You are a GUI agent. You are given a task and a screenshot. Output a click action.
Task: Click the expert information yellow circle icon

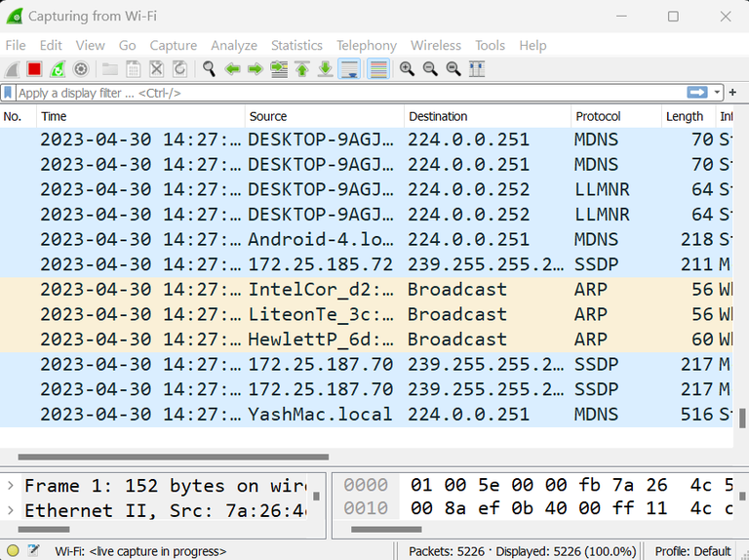13,550
